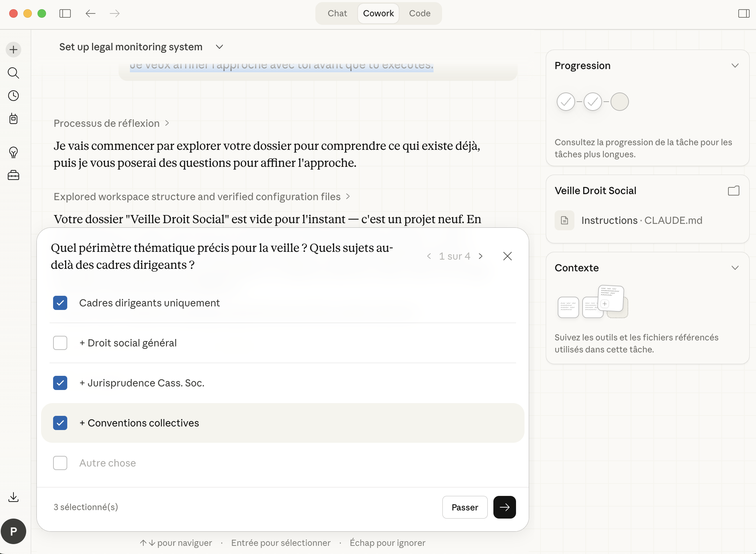Open the Veille Droit Social folder icon
Image resolution: width=756 pixels, height=554 pixels.
point(733,191)
